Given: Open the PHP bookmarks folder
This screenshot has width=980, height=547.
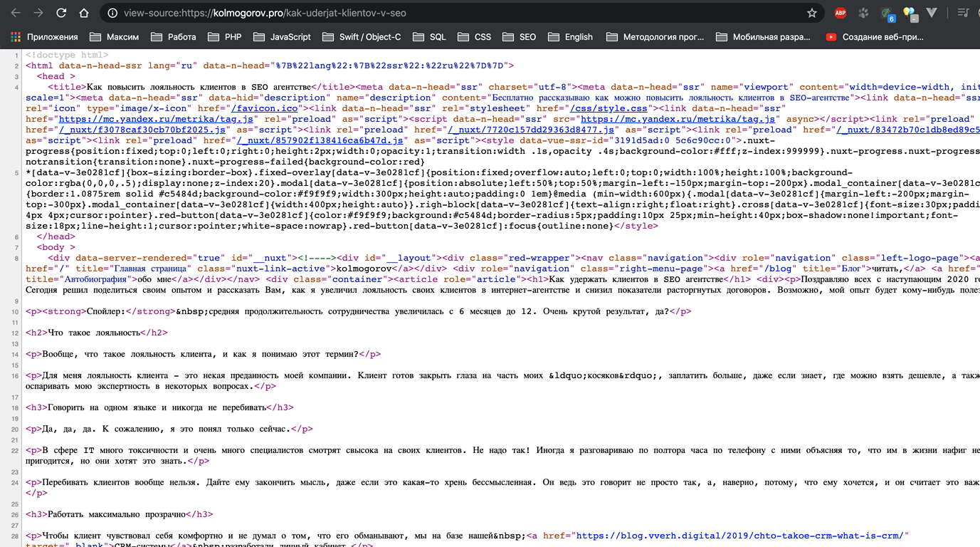Looking at the screenshot, I should [x=225, y=37].
